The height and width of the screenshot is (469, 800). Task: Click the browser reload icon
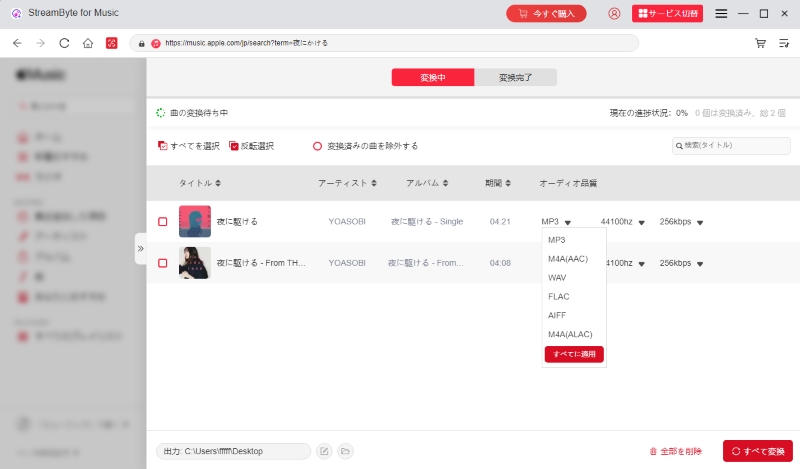(x=64, y=43)
